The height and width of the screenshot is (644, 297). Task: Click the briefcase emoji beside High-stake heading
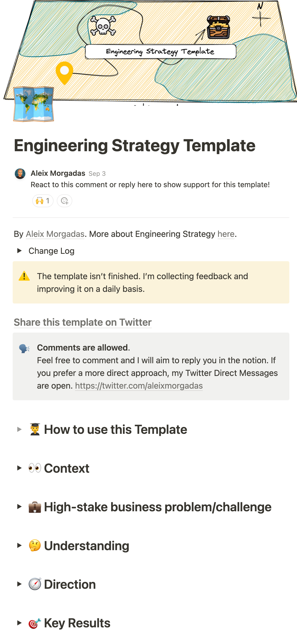click(35, 507)
